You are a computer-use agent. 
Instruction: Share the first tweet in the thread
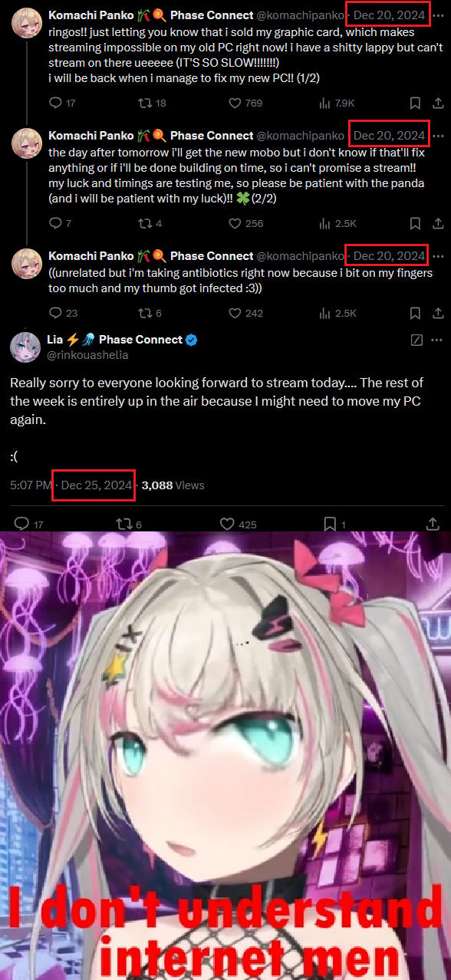(x=438, y=103)
